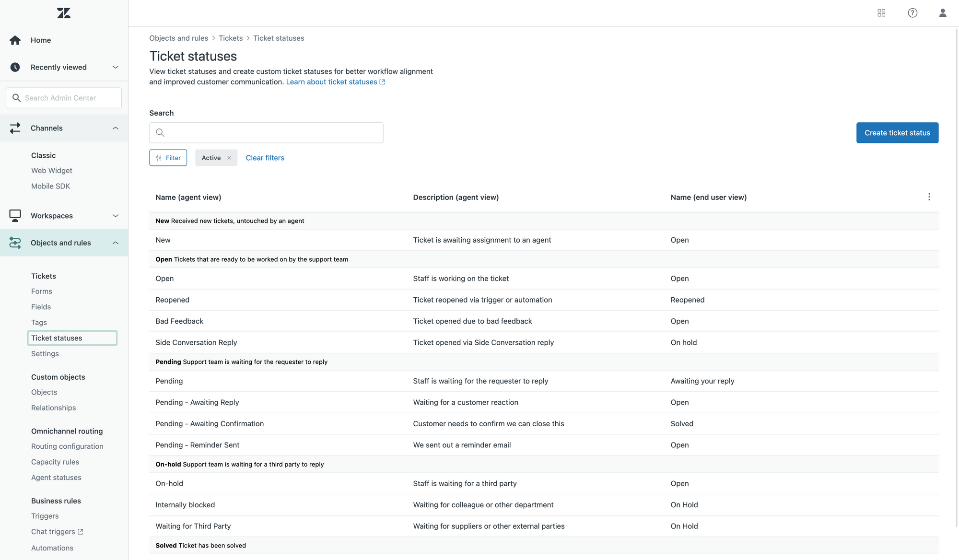959x560 pixels.
Task: Open the user profile icon
Action: (x=942, y=13)
